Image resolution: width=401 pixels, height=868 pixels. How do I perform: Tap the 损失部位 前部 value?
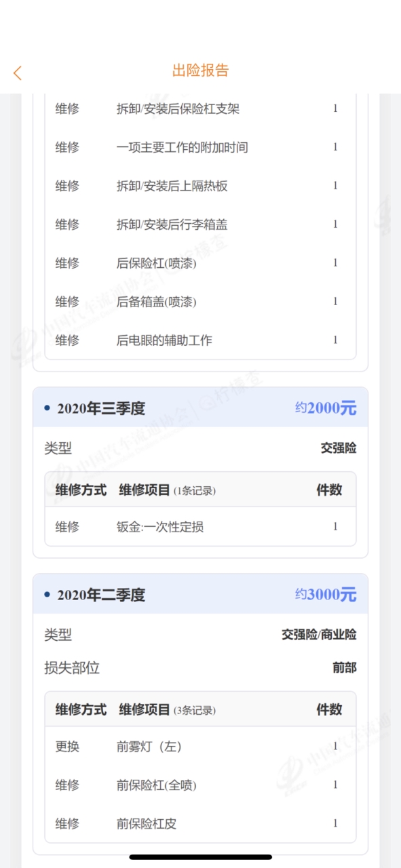(344, 668)
